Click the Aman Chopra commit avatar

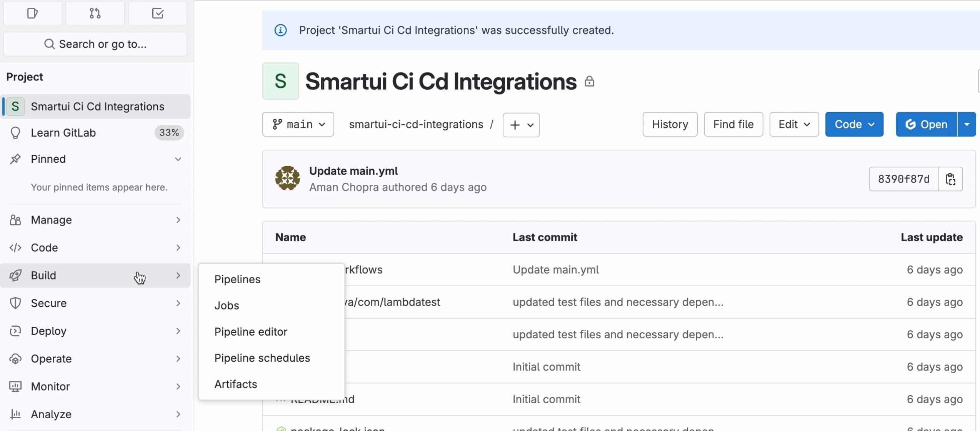(x=287, y=178)
